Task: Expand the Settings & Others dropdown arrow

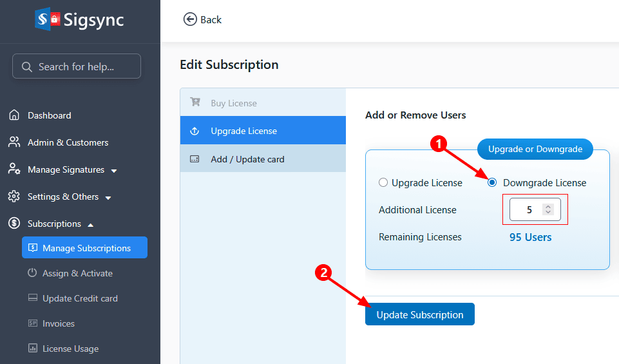Action: [x=108, y=198]
